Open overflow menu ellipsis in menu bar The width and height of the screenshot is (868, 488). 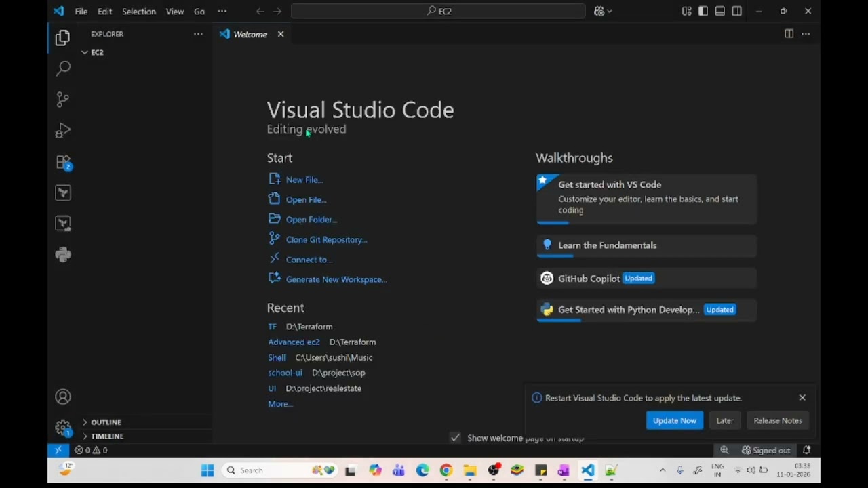pos(222,11)
